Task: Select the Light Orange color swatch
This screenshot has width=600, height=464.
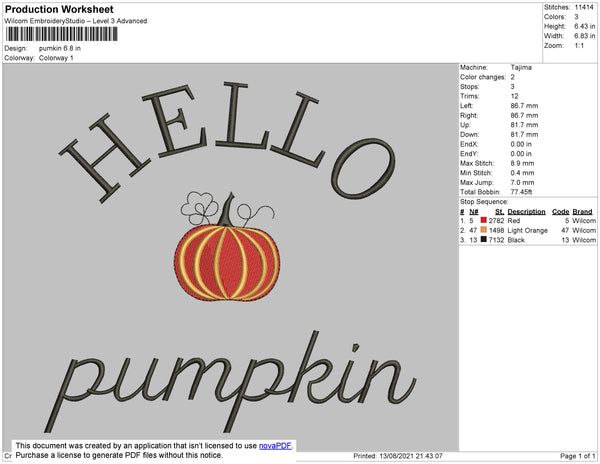Action: pos(484,230)
